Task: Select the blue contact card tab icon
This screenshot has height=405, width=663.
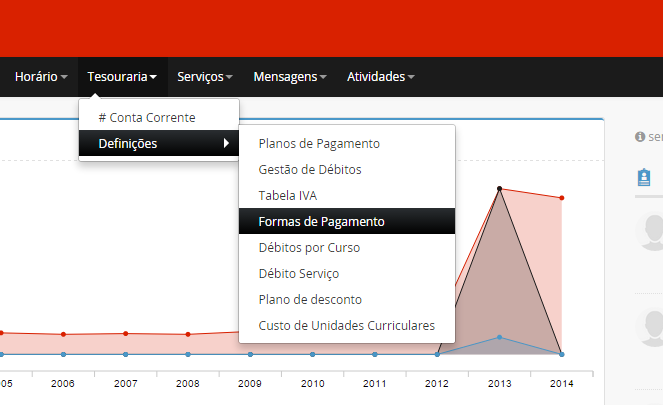Action: pyautogui.click(x=645, y=177)
